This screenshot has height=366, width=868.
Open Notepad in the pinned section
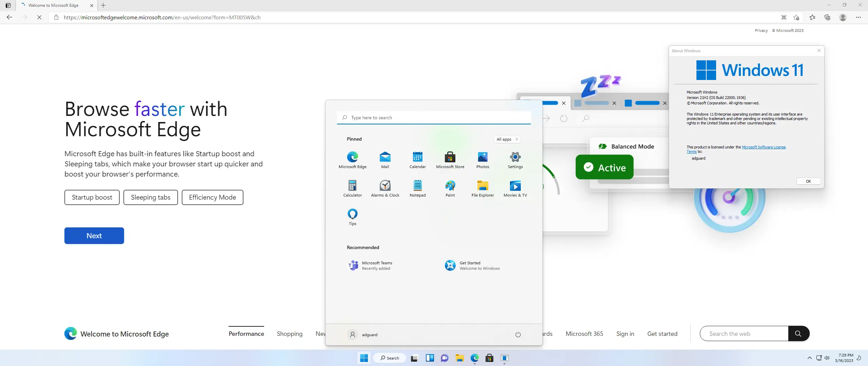[417, 188]
